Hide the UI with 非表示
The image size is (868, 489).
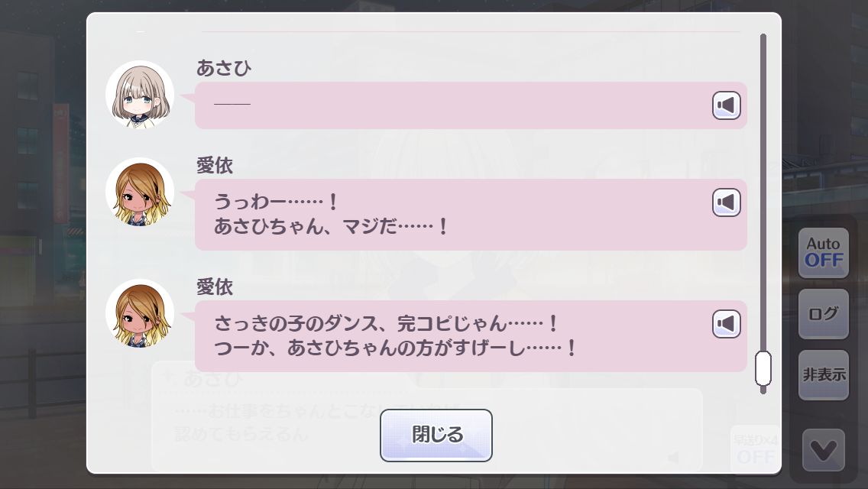tap(824, 375)
